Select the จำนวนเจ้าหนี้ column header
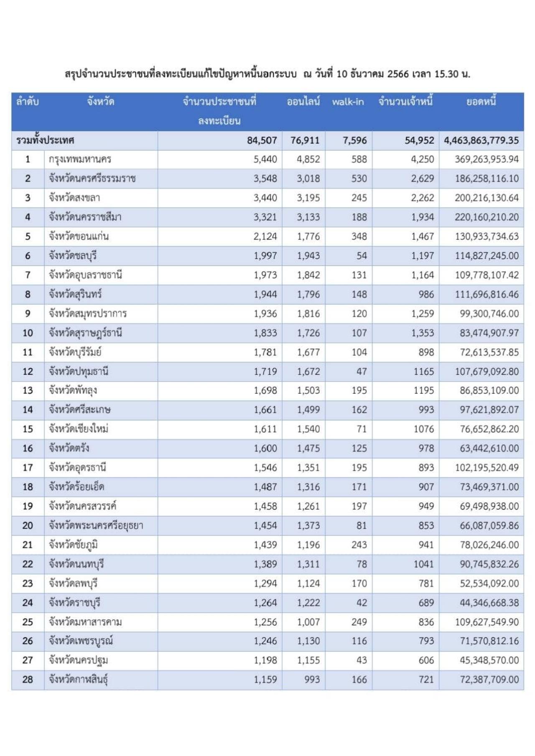The width and height of the screenshot is (535, 756). pos(405,102)
